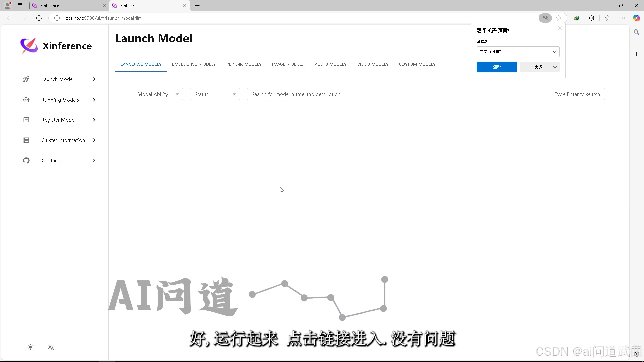The width and height of the screenshot is (644, 362).
Task: Click the language translation icon in the sidebar
Action: click(51, 347)
